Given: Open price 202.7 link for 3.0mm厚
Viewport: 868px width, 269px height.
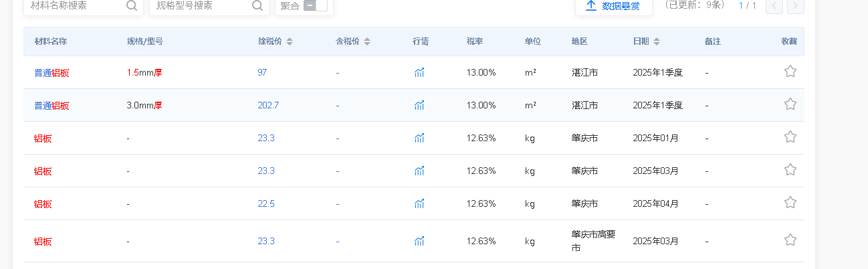Looking at the screenshot, I should (268, 105).
